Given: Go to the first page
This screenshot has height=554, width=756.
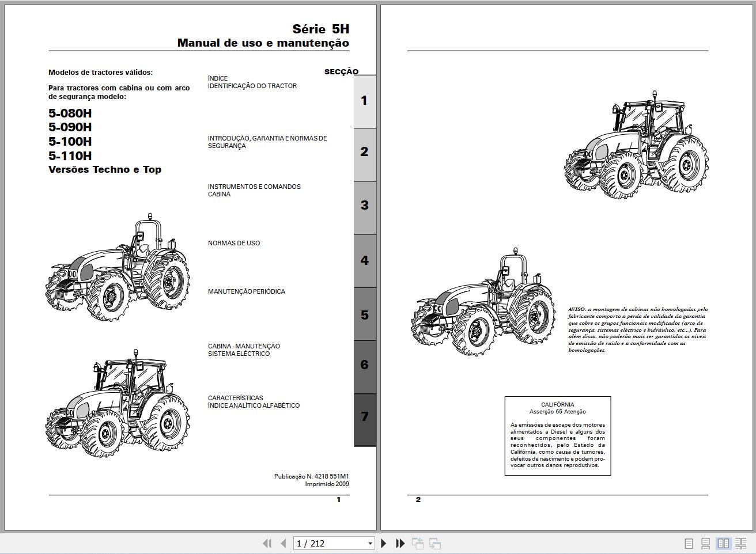Looking at the screenshot, I should [267, 543].
